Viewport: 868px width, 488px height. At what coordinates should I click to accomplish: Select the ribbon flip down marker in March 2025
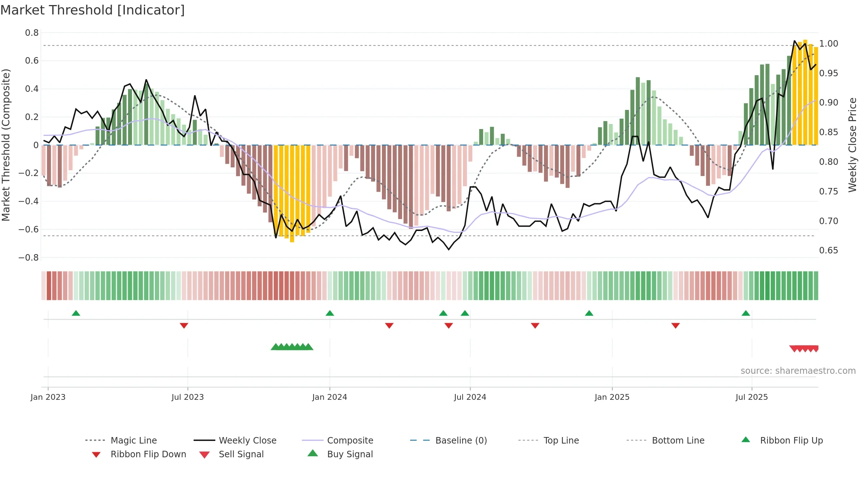(x=676, y=326)
